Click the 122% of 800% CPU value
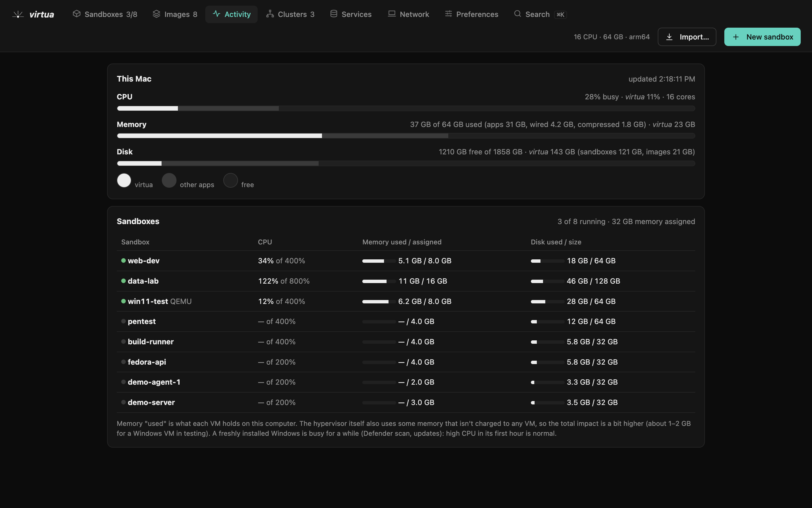This screenshot has width=812, height=508. tap(284, 281)
